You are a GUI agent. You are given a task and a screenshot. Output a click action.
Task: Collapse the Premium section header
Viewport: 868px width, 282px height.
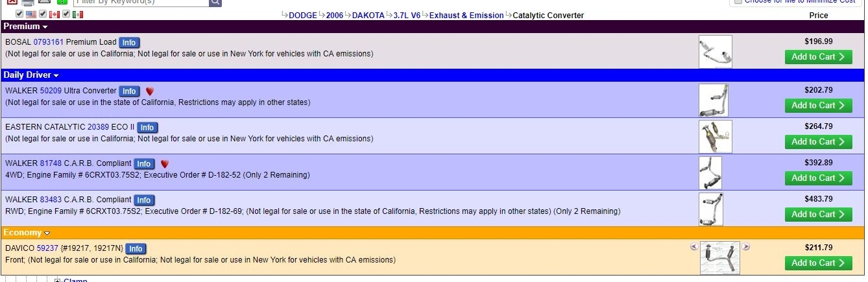click(x=25, y=27)
